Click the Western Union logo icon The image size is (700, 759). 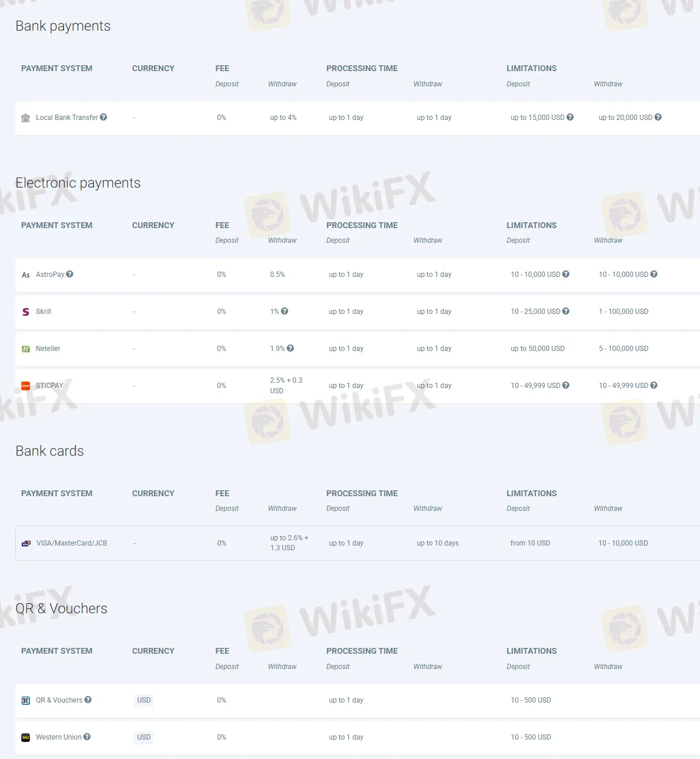coord(25,738)
